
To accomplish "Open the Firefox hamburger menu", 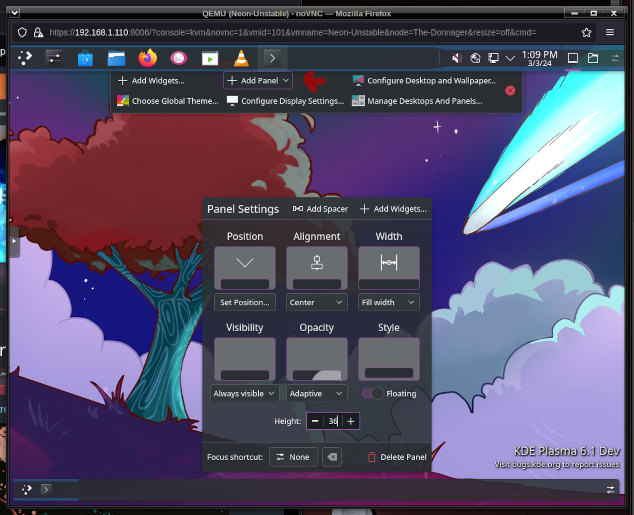I will coord(610,32).
